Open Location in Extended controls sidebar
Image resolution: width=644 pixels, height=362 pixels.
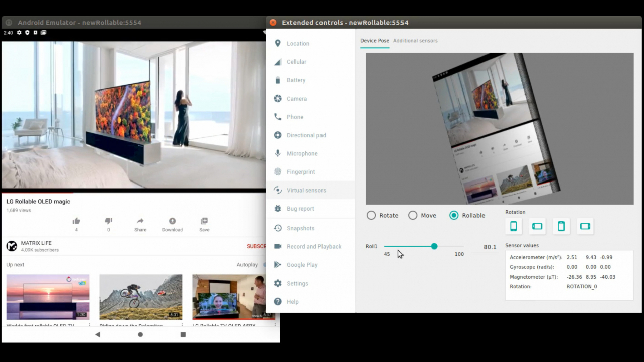(310, 44)
